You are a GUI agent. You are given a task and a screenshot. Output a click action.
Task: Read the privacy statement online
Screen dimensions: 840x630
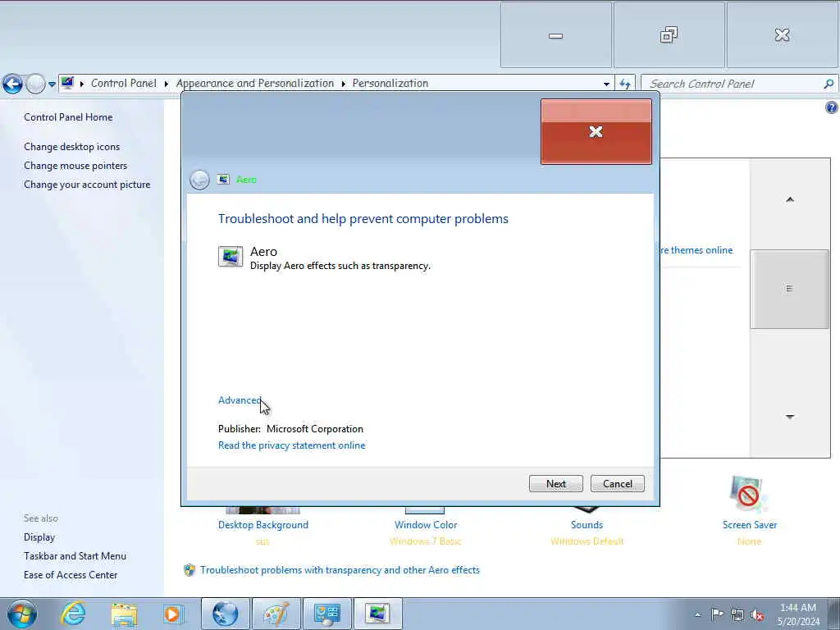[x=291, y=445]
